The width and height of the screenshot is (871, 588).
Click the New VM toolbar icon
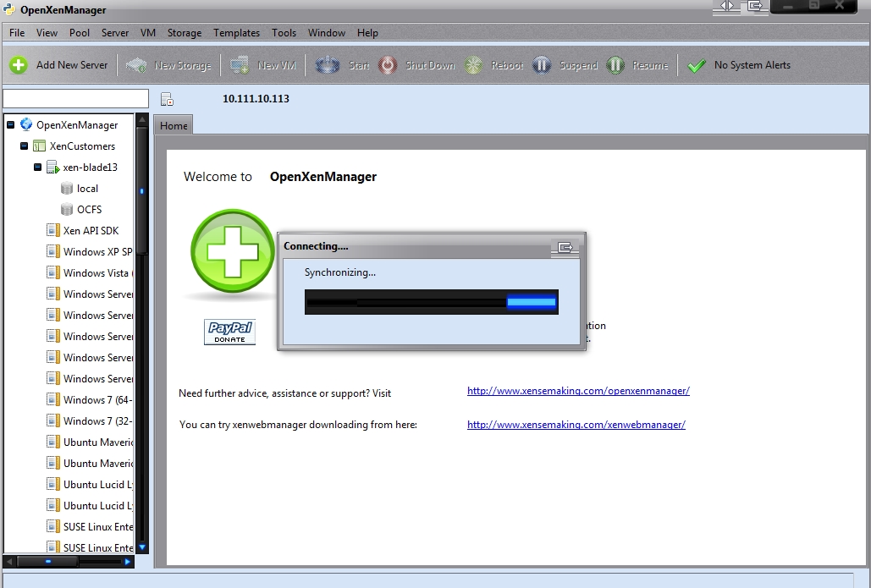point(240,65)
